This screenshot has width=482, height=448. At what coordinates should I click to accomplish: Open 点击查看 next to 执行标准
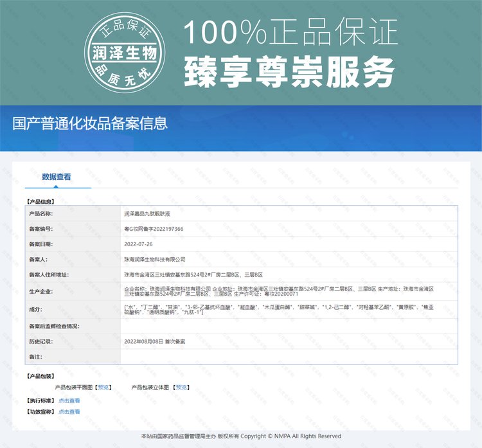(x=69, y=400)
